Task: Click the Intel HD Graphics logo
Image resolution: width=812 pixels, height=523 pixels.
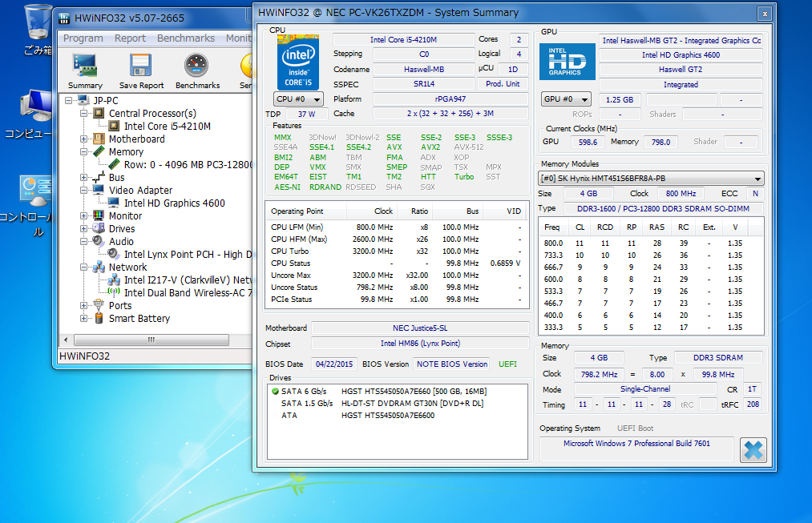Action: 567,60
